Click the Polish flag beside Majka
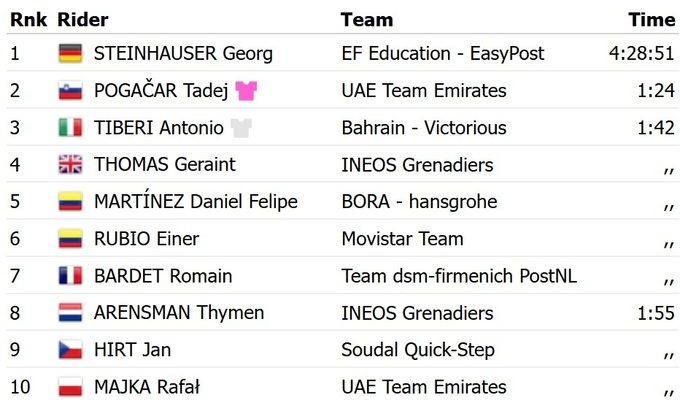 coord(70,387)
